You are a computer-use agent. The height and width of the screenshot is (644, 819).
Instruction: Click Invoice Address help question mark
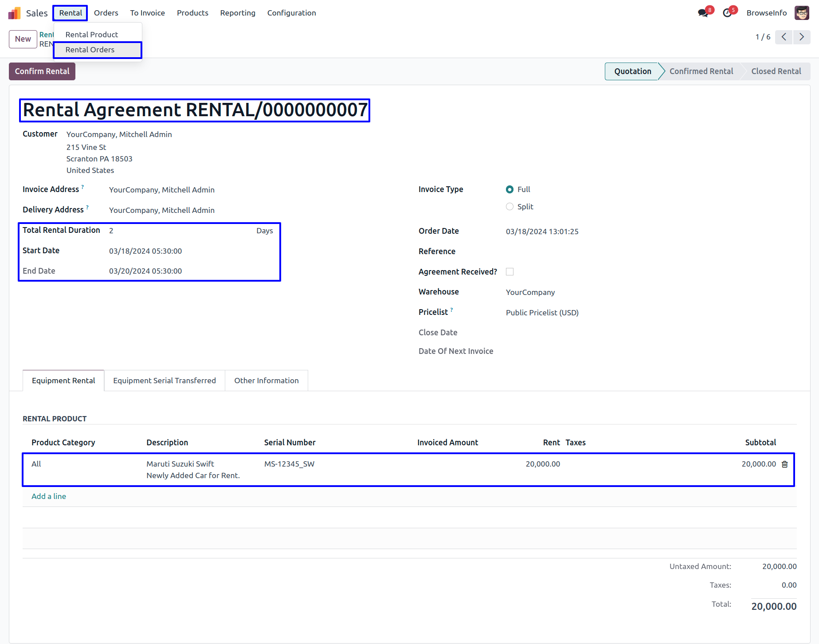pos(82,187)
